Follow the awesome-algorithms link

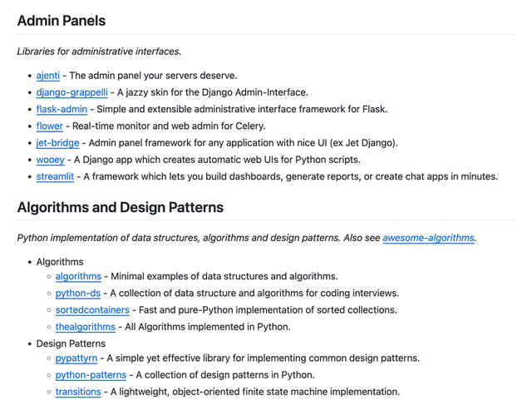pos(428,238)
